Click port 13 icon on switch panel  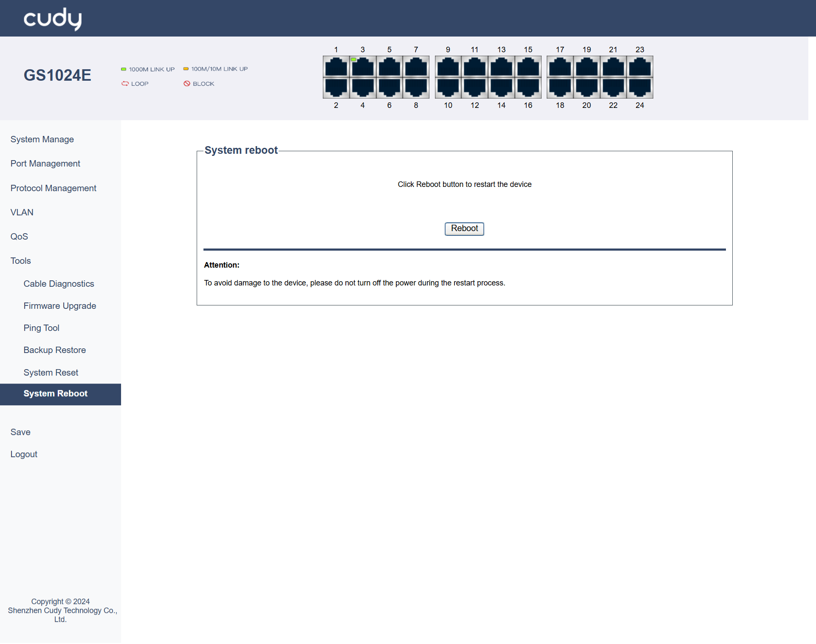click(502, 67)
